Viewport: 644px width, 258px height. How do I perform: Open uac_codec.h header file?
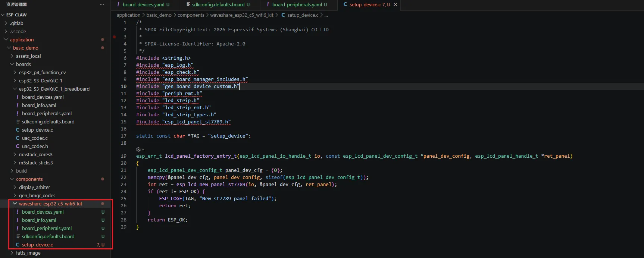[35, 147]
